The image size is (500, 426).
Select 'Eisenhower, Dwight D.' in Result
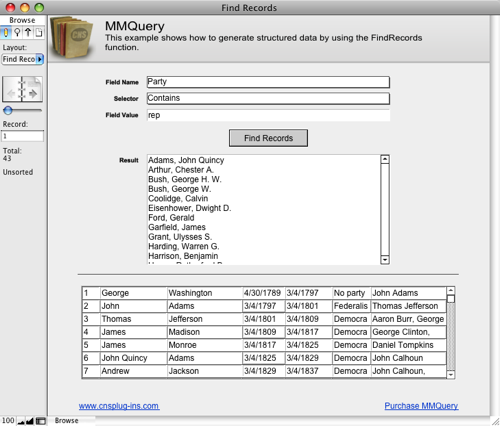(190, 208)
